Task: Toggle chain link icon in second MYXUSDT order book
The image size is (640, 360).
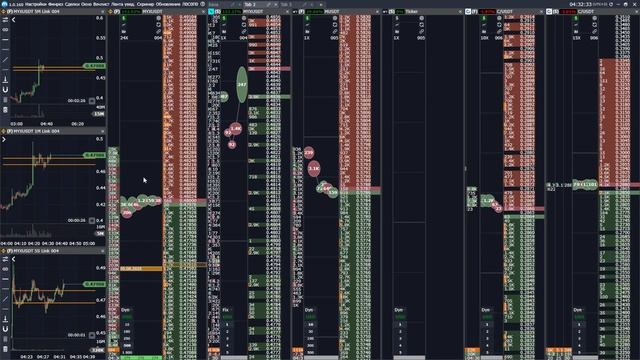Action: coord(244,31)
